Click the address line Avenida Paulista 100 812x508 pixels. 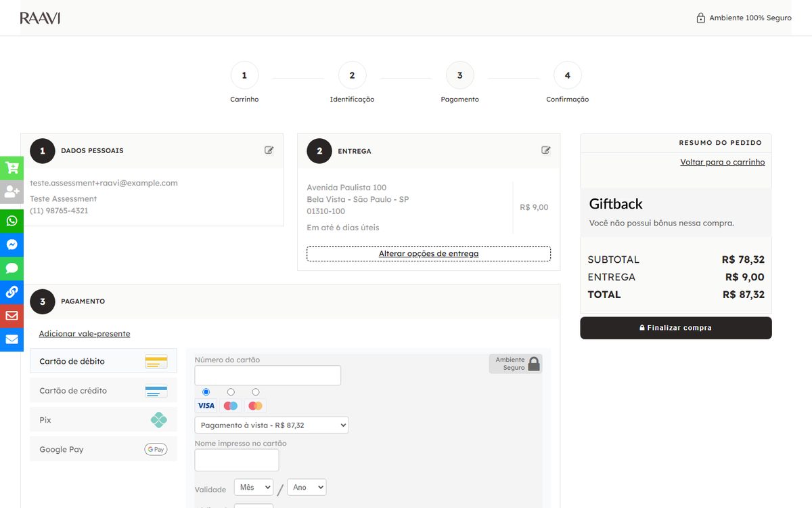point(346,188)
